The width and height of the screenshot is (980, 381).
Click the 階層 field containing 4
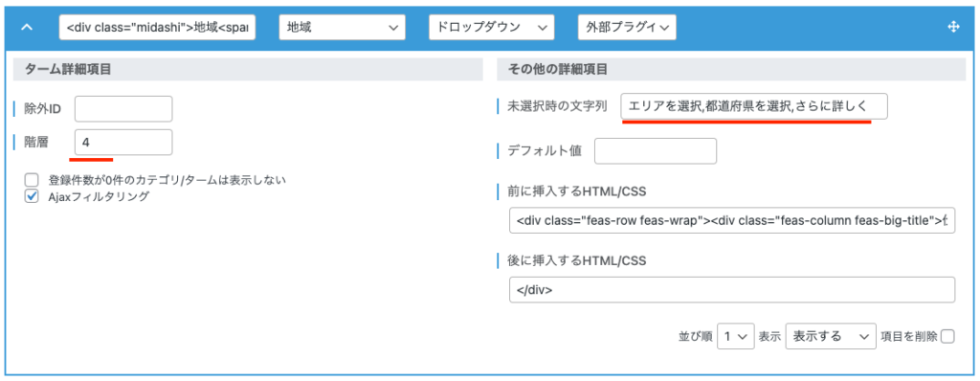[123, 142]
